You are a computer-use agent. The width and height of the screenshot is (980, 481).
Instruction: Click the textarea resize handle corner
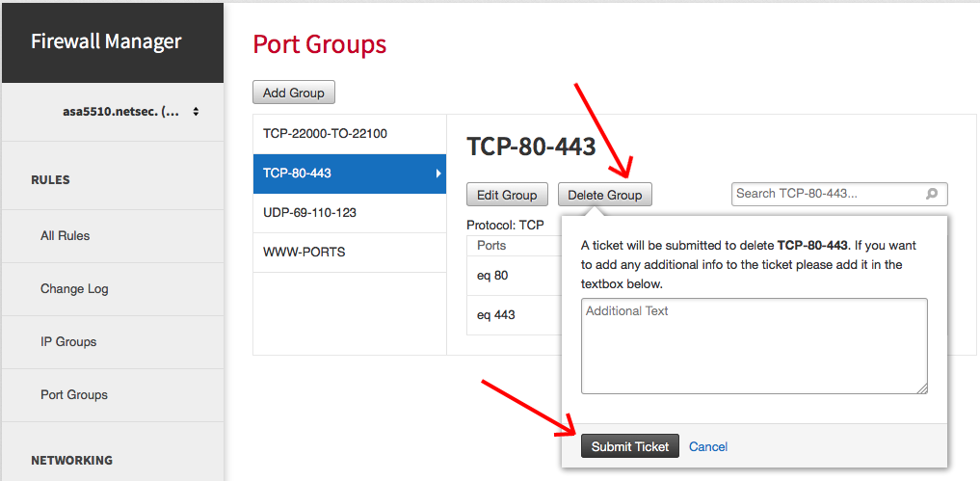(922, 388)
